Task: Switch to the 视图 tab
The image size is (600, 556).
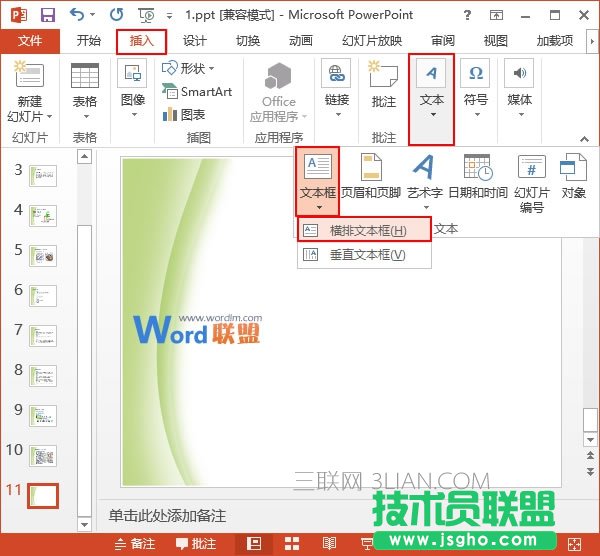Action: coord(496,41)
